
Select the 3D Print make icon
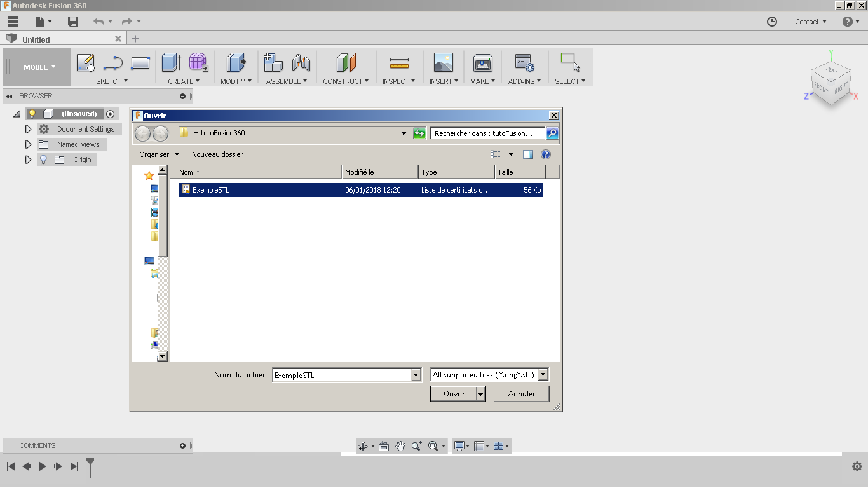(483, 63)
